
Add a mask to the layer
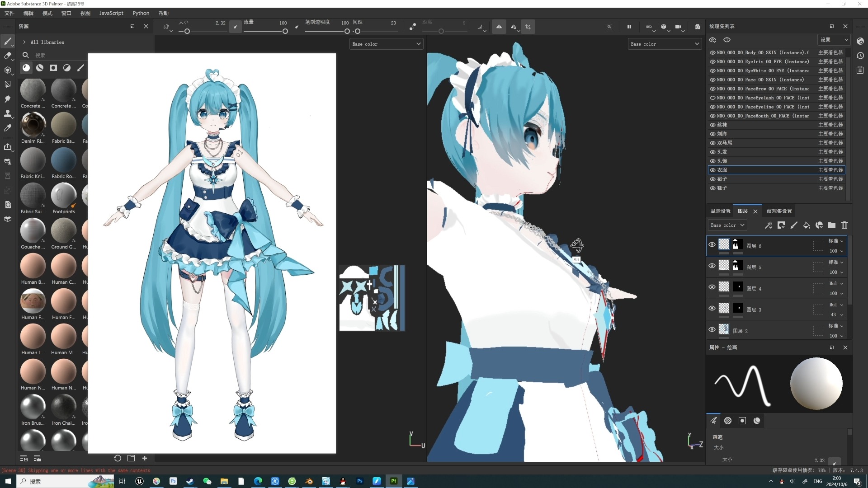point(781,225)
